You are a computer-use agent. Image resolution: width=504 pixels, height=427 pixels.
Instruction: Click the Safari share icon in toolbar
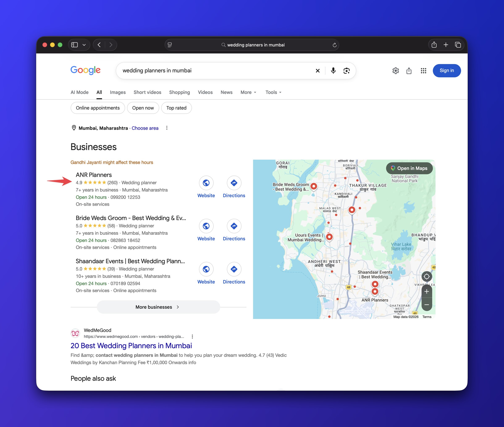434,45
